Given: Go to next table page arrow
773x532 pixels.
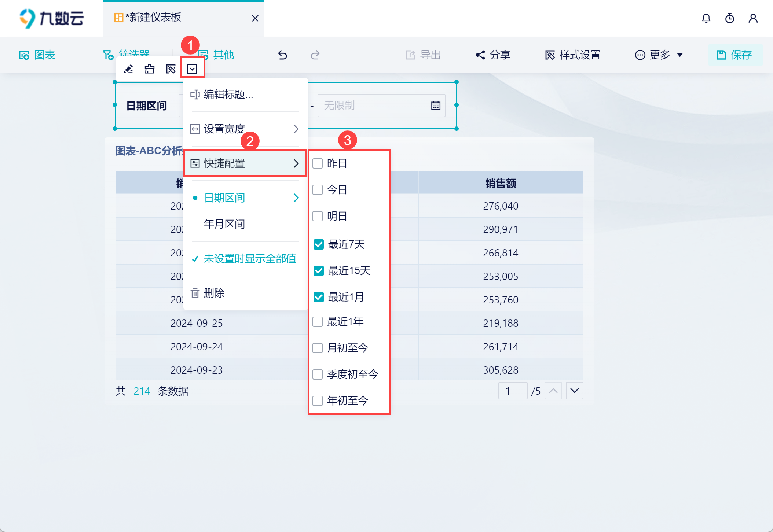Looking at the screenshot, I should pos(574,391).
